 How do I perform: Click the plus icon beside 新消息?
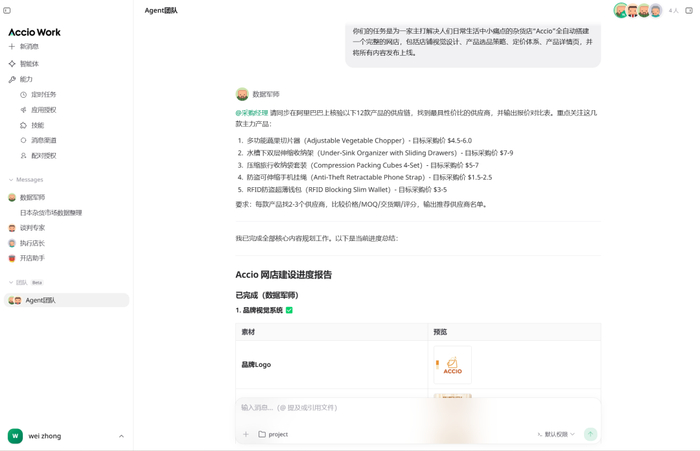tap(12, 46)
